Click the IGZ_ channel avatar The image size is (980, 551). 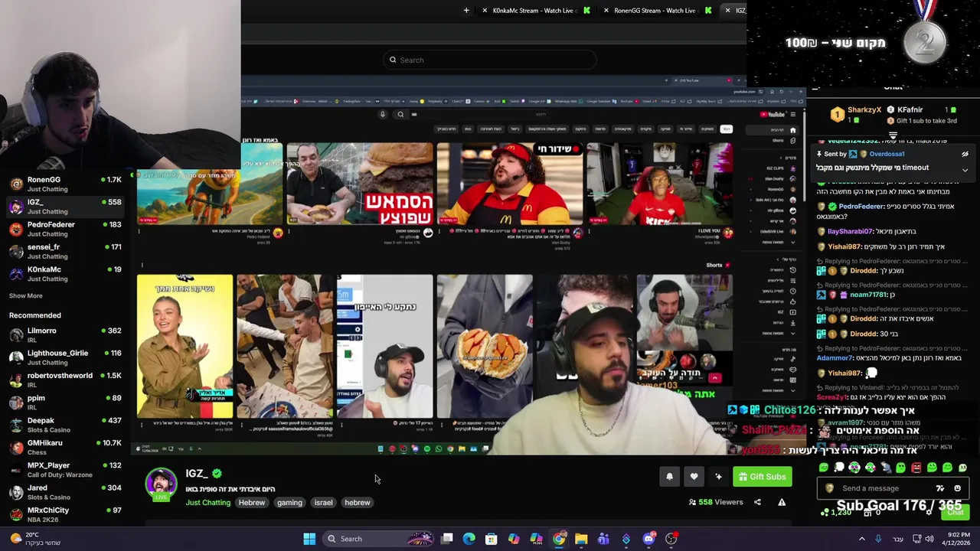pyautogui.click(x=161, y=484)
